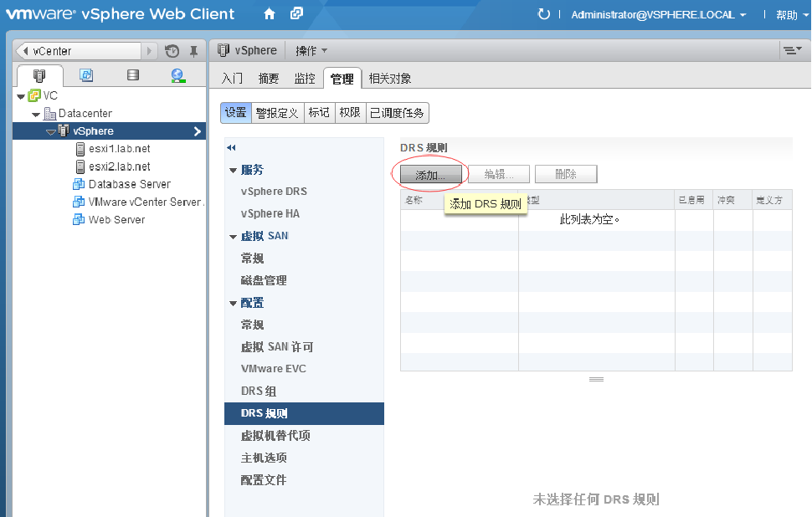Navigate back with arrow in vCenter box
Image resolution: width=812 pixels, height=517 pixels.
(x=24, y=51)
